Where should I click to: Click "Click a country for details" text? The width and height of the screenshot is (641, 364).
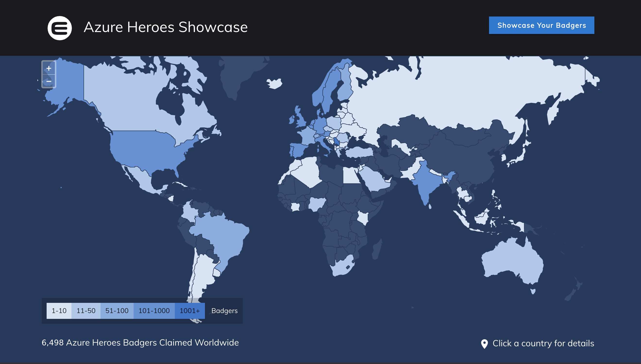tap(543, 343)
